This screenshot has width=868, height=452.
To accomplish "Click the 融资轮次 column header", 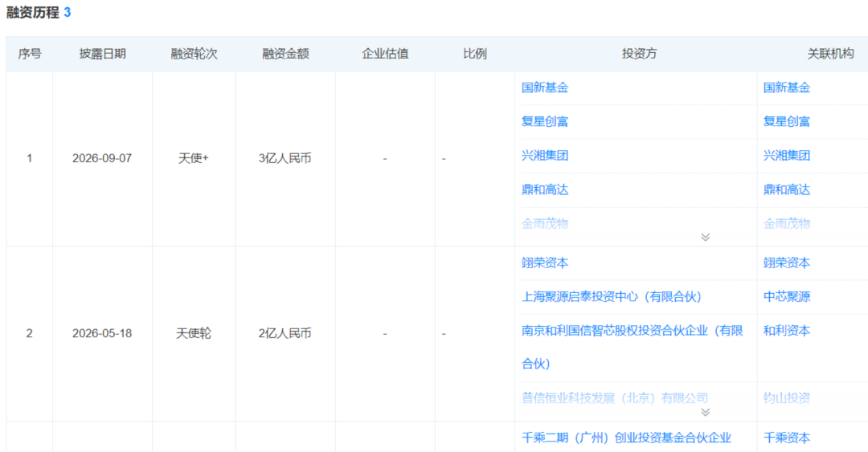I will click(194, 54).
